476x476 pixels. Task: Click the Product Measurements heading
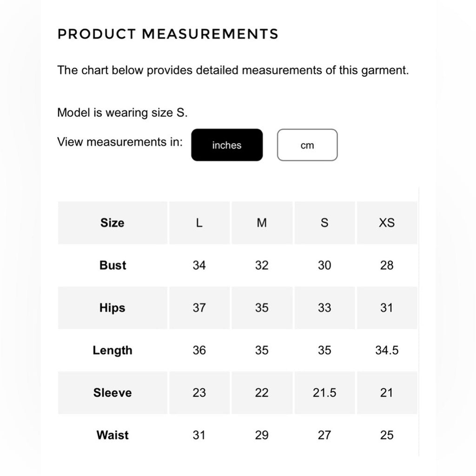pos(168,33)
